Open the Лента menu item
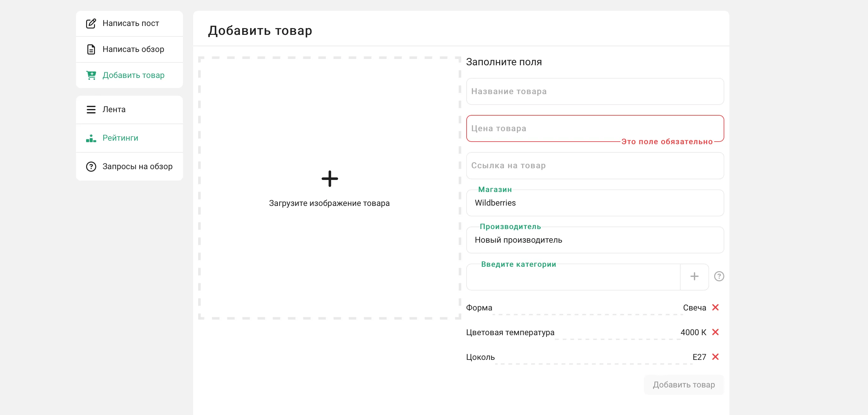 (114, 110)
